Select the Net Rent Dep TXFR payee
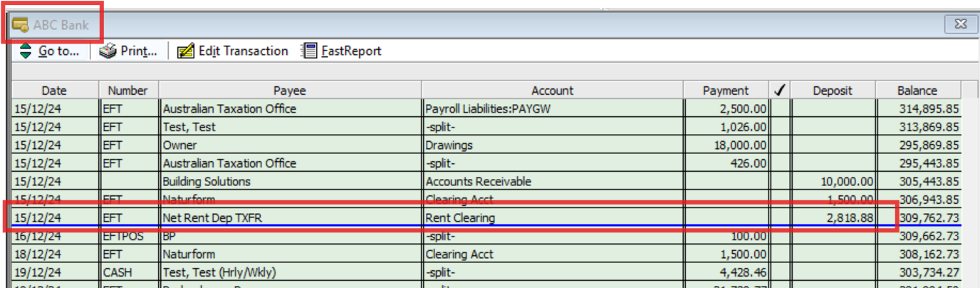Screen dimensions: 980x288 pyautogui.click(x=291, y=217)
